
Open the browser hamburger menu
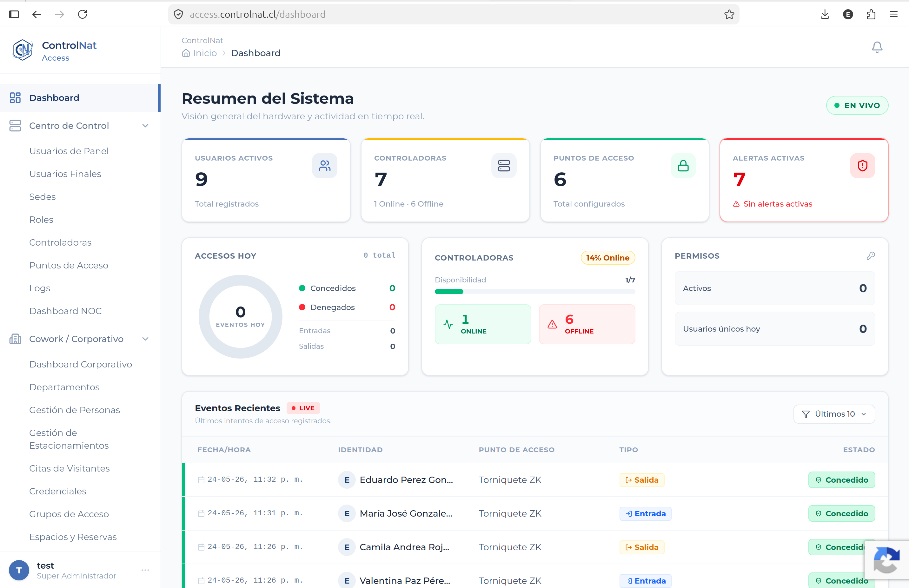894,14
